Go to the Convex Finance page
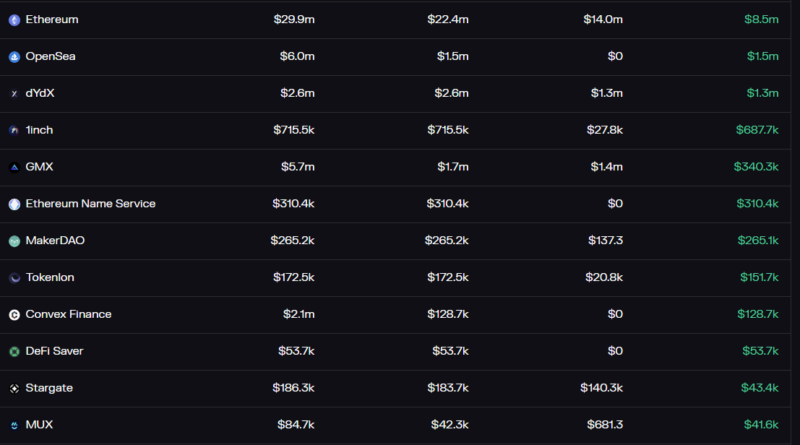Image resolution: width=800 pixels, height=445 pixels. [x=68, y=314]
